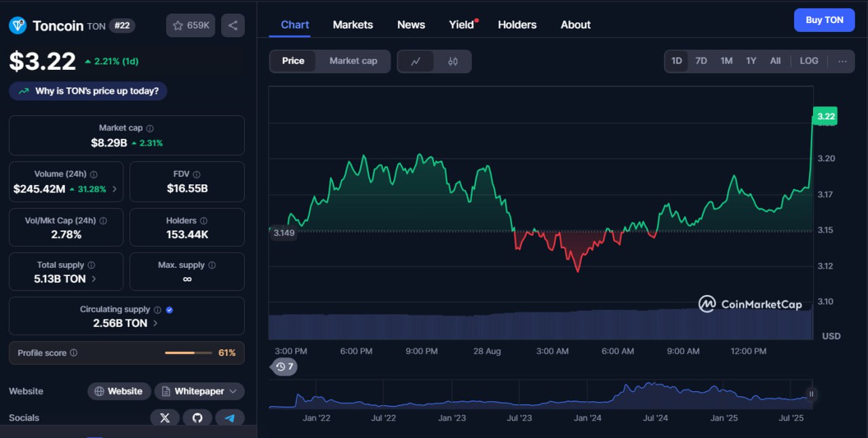Viewport: 868px width, 438px height.
Task: Open the three-dots chart options menu
Action: coord(842,61)
